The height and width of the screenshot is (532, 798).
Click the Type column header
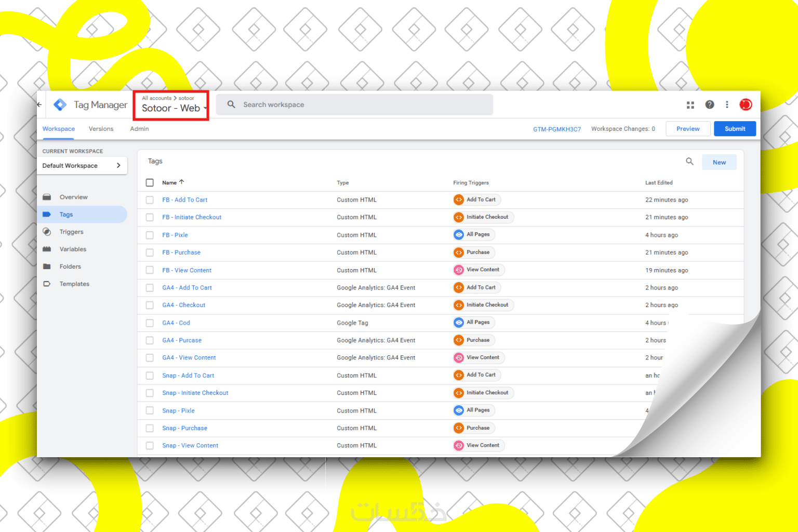coord(342,183)
